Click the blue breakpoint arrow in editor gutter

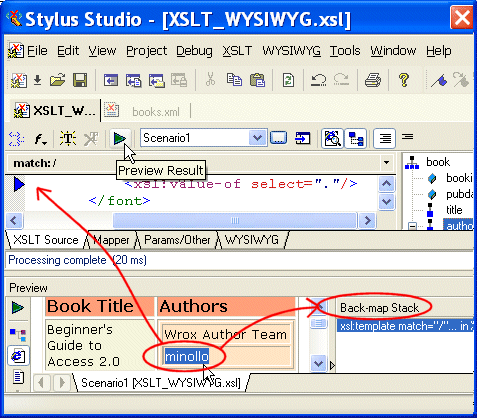(19, 184)
